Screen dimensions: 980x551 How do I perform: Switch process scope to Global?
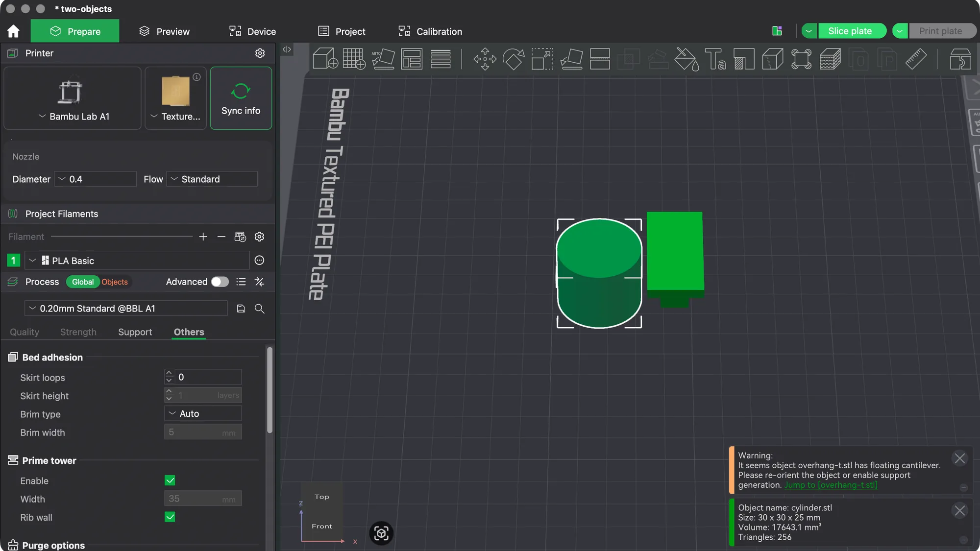coord(83,282)
